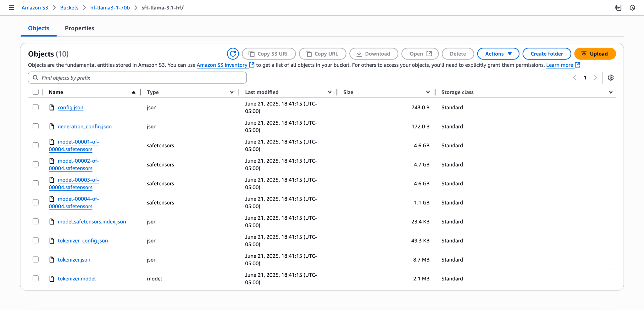
Task: Click the refresh objects icon
Action: click(x=233, y=54)
